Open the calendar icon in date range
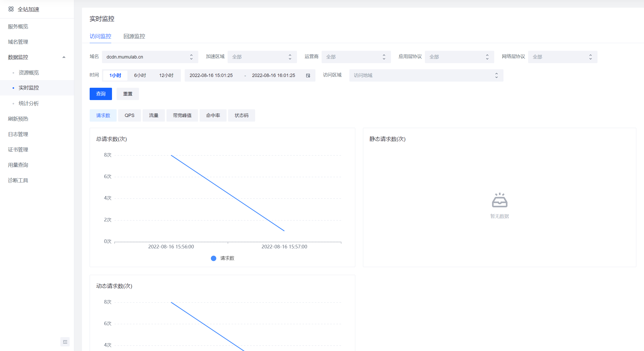 click(308, 75)
